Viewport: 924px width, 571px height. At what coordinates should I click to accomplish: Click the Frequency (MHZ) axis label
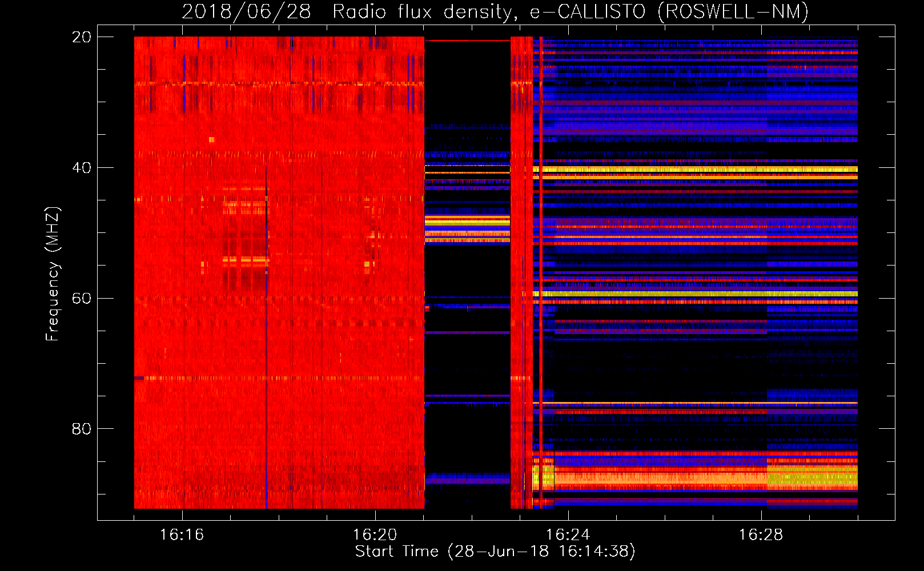click(x=53, y=274)
